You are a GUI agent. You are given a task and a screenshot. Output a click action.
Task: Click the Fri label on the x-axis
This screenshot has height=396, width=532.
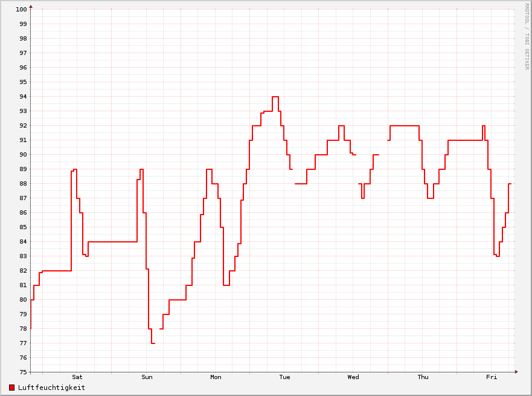point(492,377)
